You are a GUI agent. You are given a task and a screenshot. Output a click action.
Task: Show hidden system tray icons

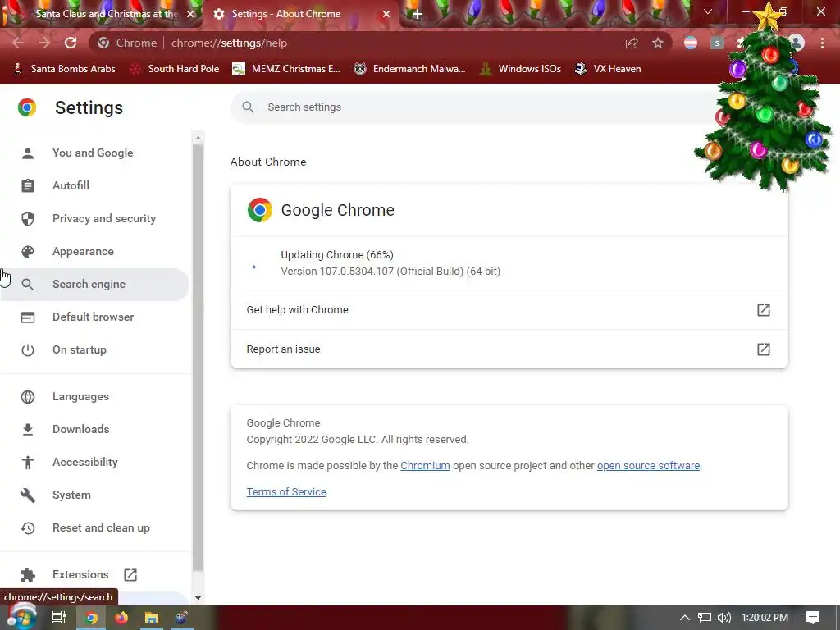685,618
